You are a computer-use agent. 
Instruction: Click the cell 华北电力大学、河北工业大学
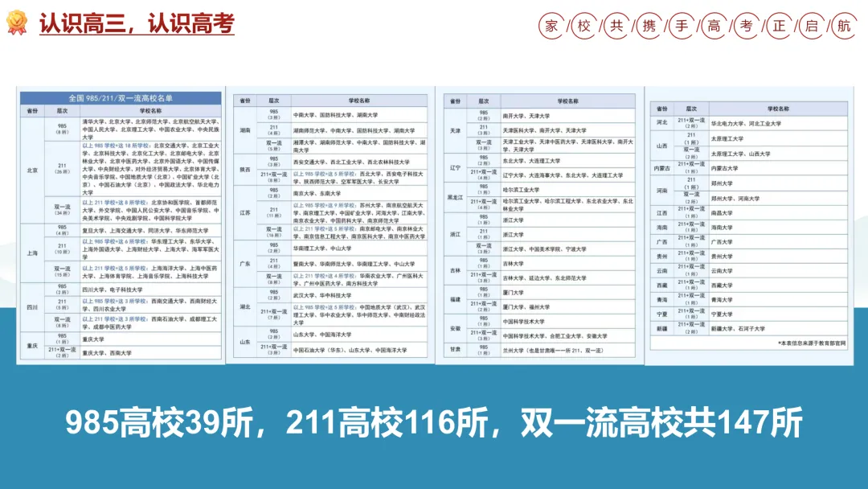pos(778,124)
